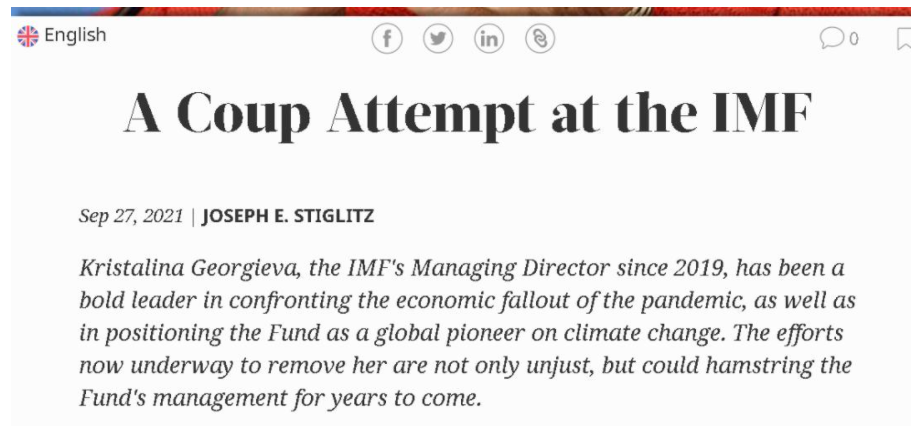This screenshot has width=920, height=426.
Task: Click the UK flag icon
Action: [28, 36]
